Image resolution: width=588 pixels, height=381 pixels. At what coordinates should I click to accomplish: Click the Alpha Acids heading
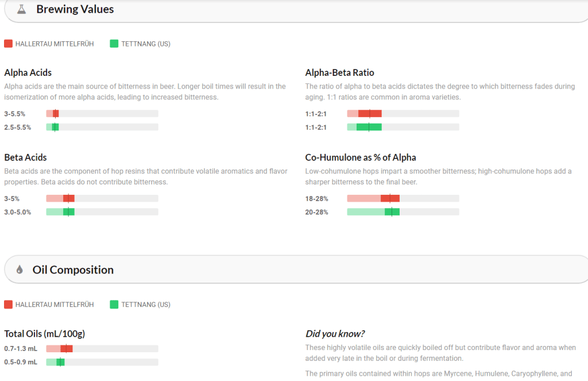(28, 72)
